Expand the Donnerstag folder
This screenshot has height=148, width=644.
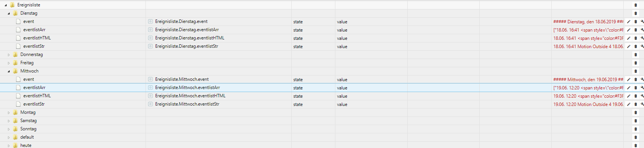pos(9,55)
